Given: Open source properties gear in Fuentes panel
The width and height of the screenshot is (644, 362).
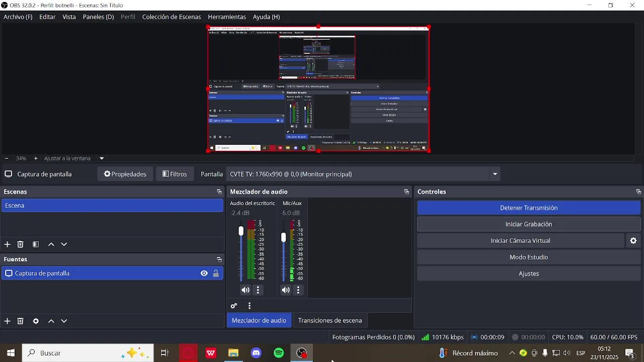Looking at the screenshot, I should pyautogui.click(x=36, y=321).
